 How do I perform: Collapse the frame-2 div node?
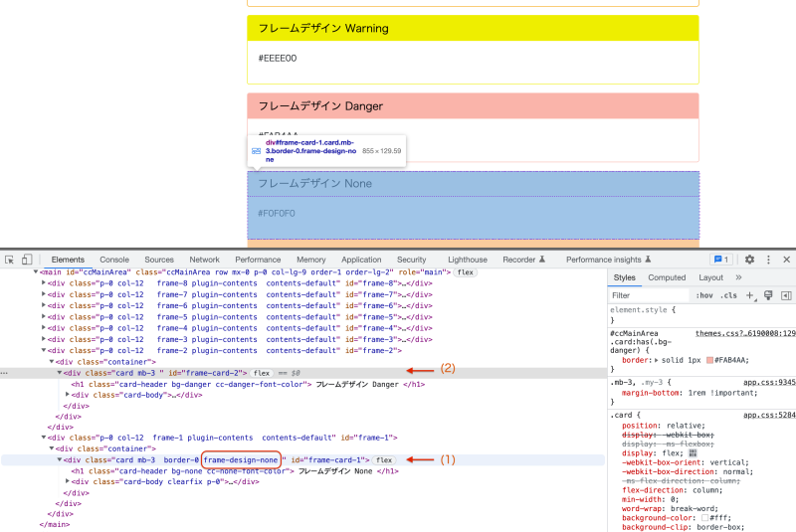click(x=44, y=350)
